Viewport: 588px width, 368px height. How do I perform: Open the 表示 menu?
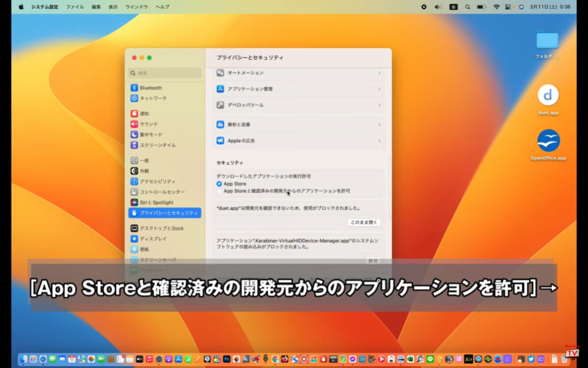pyautogui.click(x=113, y=7)
